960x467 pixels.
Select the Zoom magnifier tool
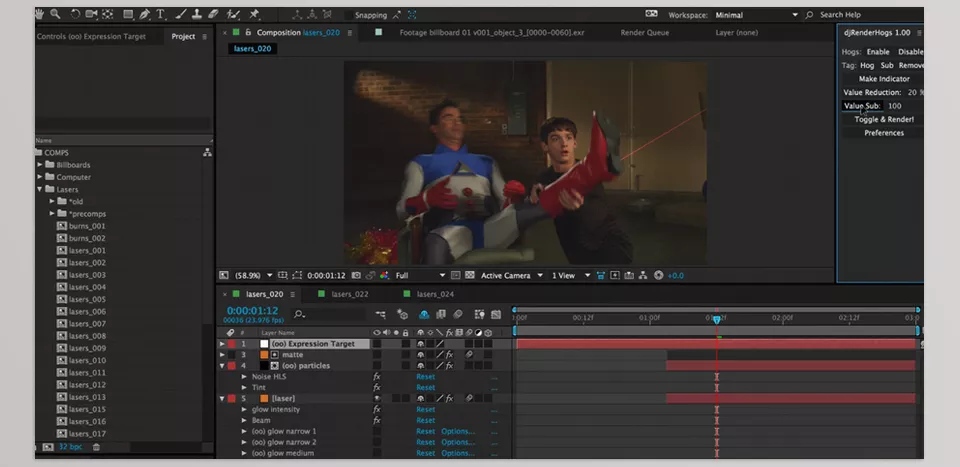(56, 13)
